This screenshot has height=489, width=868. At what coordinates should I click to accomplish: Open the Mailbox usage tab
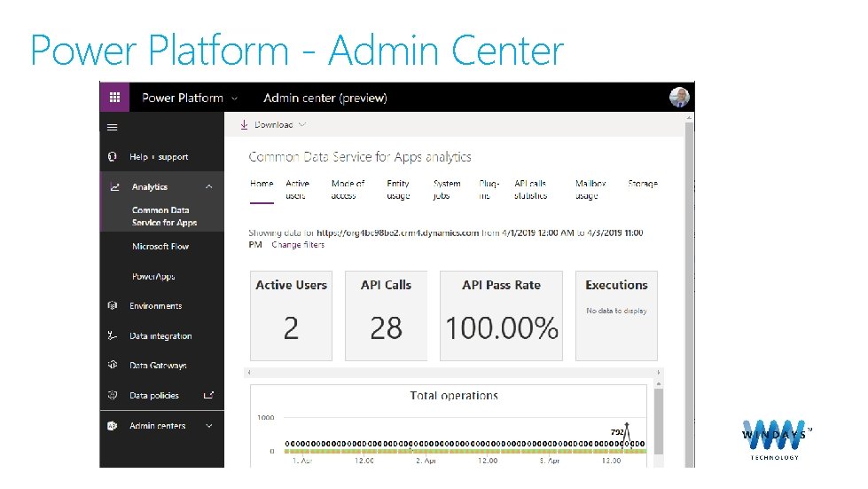click(x=590, y=189)
